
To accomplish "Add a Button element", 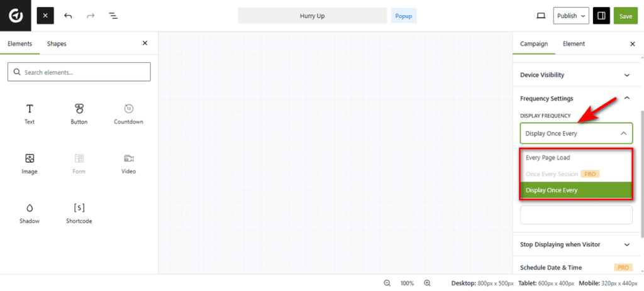I will 79,114.
